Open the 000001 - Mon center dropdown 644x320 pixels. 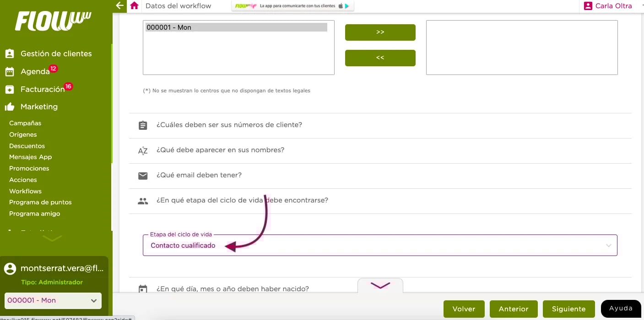pyautogui.click(x=53, y=300)
